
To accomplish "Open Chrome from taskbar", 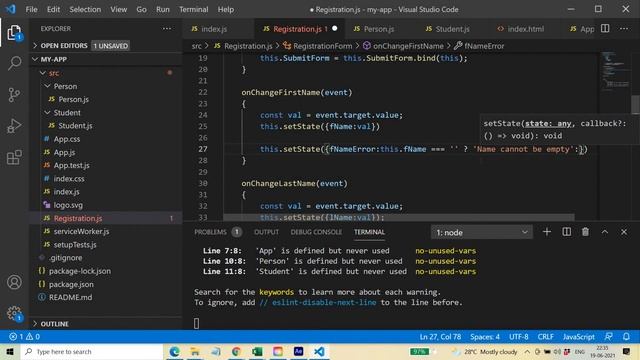I will pyautogui.click(x=236, y=351).
